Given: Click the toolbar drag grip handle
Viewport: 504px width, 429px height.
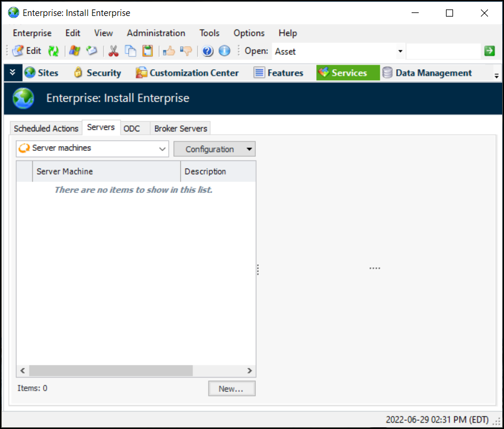Looking at the screenshot, I should click(7, 51).
